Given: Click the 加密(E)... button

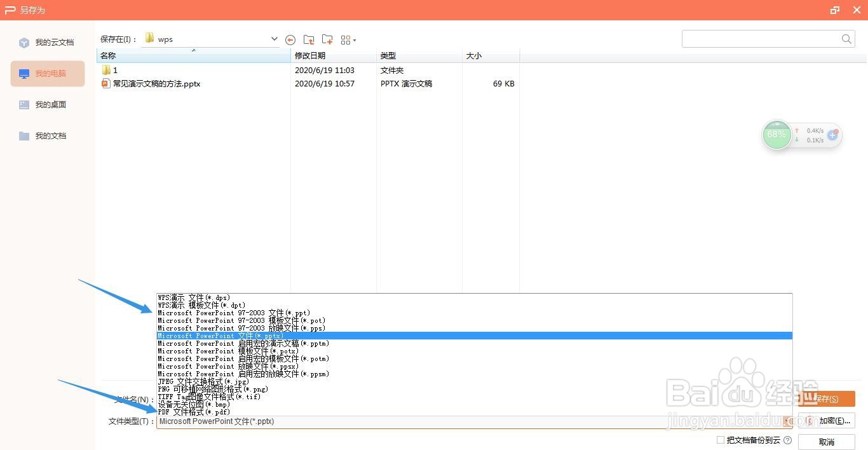Looking at the screenshot, I should pyautogui.click(x=826, y=421).
